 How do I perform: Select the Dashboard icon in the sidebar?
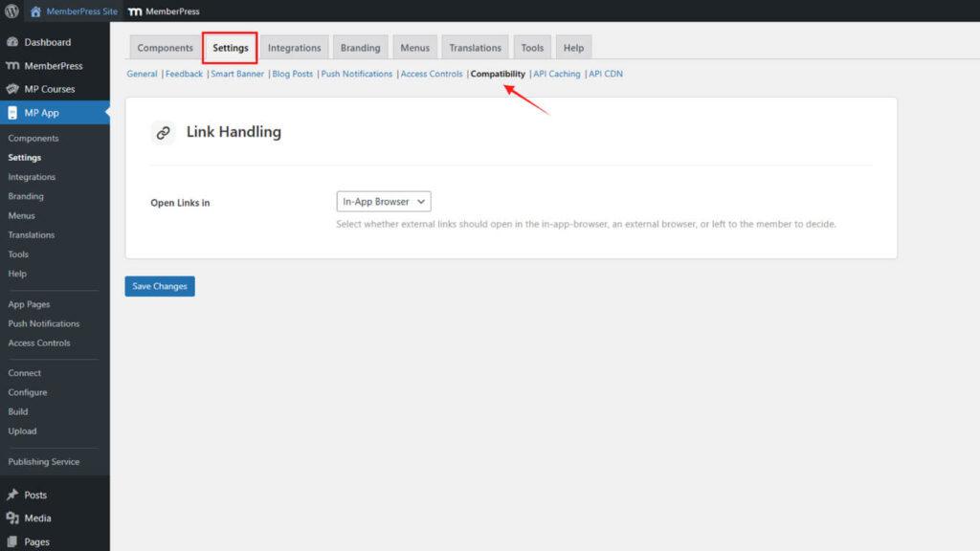coord(12,42)
